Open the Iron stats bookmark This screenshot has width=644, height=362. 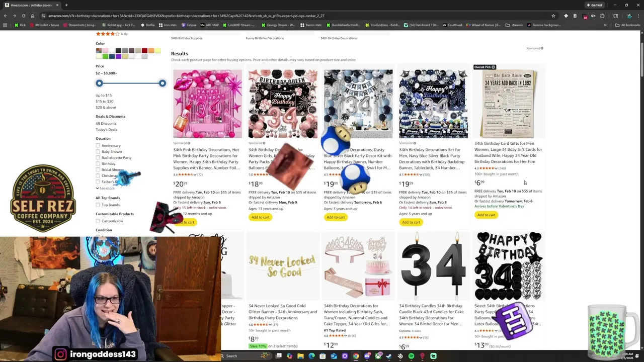coord(168,25)
